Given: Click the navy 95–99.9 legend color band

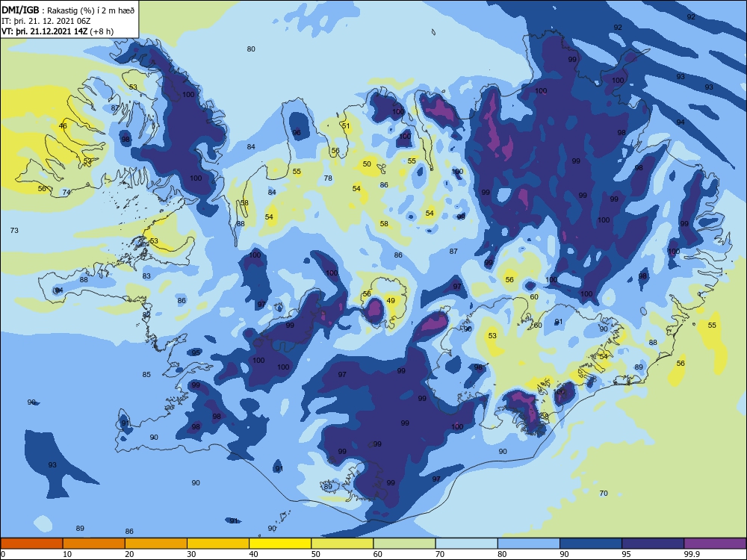Looking at the screenshot, I should 653,544.
